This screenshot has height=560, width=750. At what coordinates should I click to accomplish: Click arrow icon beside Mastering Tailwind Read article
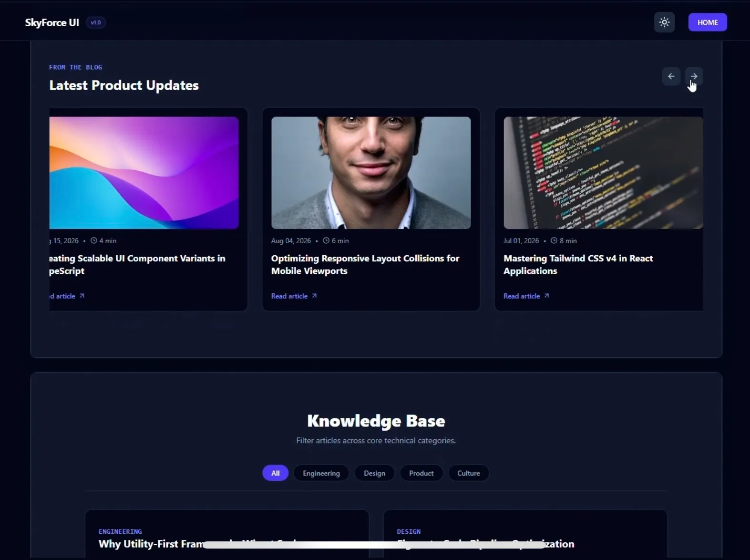pyautogui.click(x=546, y=296)
